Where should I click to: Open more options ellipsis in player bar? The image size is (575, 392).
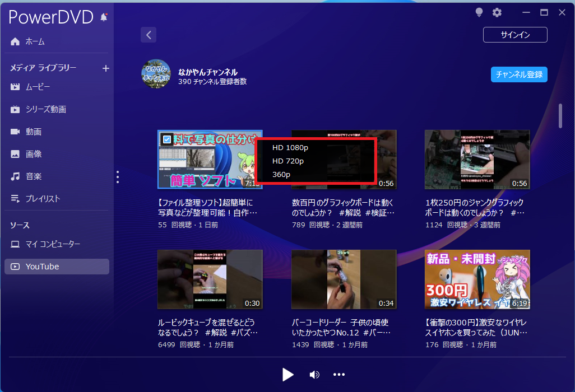[x=339, y=375]
